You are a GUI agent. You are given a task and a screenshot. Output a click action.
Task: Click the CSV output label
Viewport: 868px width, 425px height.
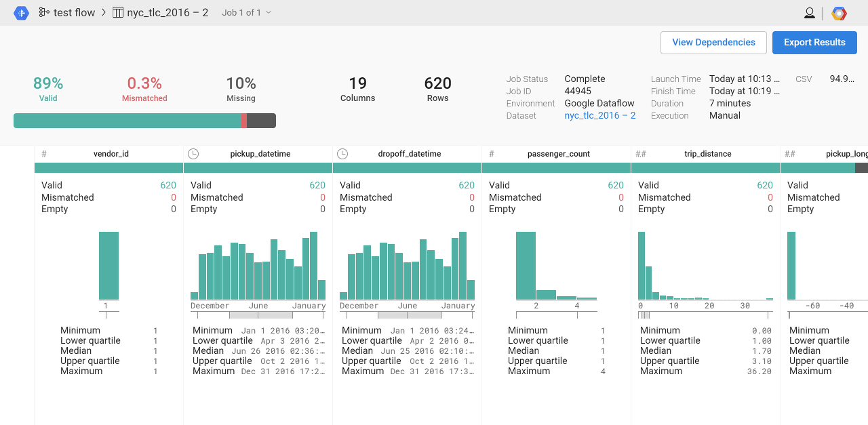804,79
